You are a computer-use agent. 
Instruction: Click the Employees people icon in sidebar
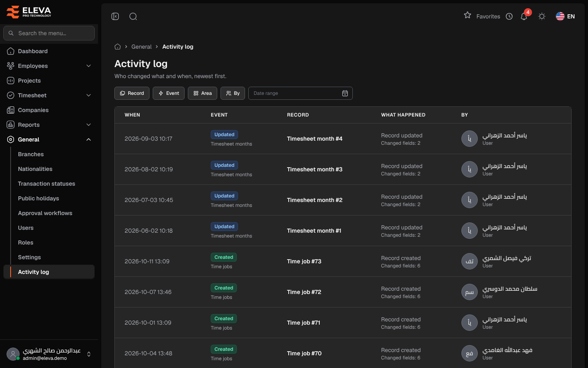(11, 66)
